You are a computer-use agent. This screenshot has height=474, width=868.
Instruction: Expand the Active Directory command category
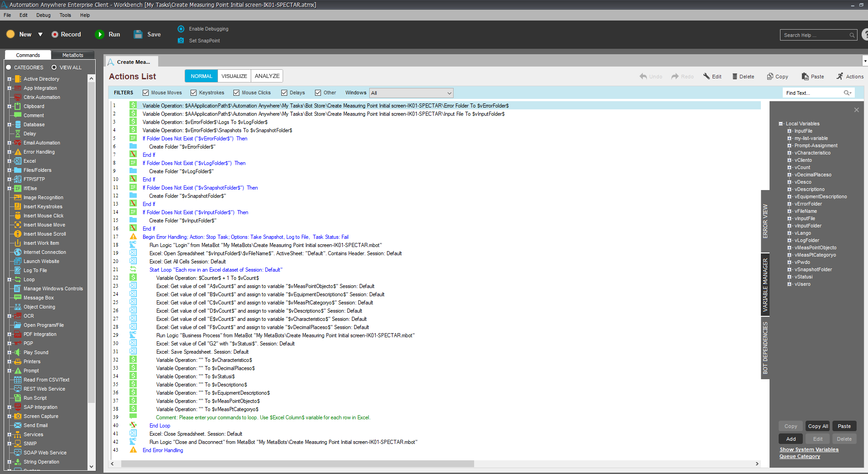point(9,79)
